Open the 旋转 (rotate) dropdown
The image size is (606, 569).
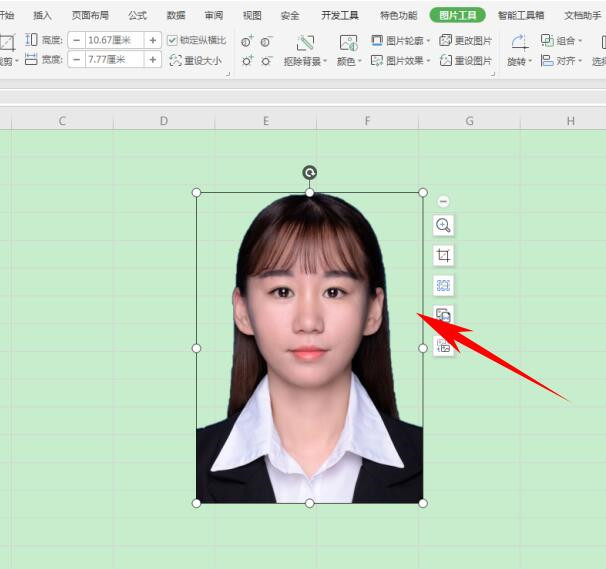pos(518,61)
